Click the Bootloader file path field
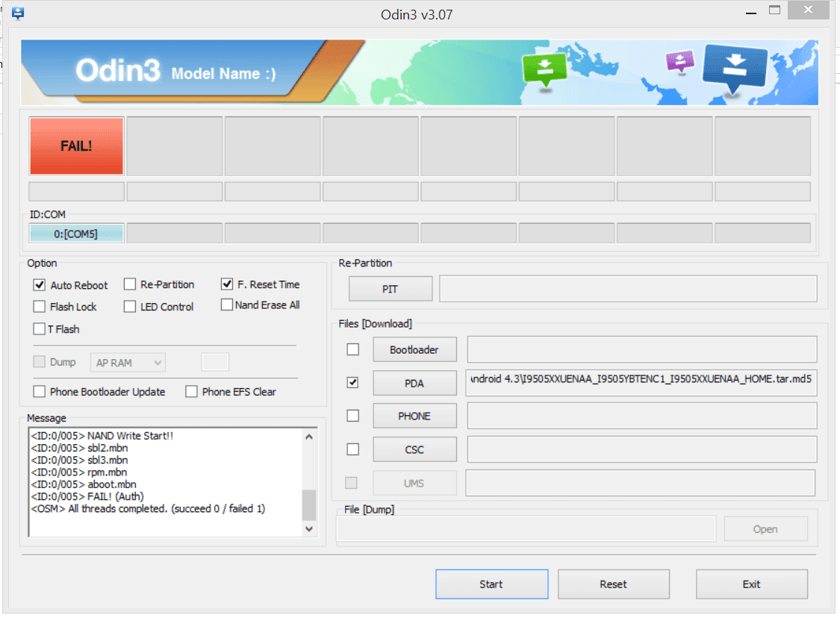840x618 pixels. (642, 349)
